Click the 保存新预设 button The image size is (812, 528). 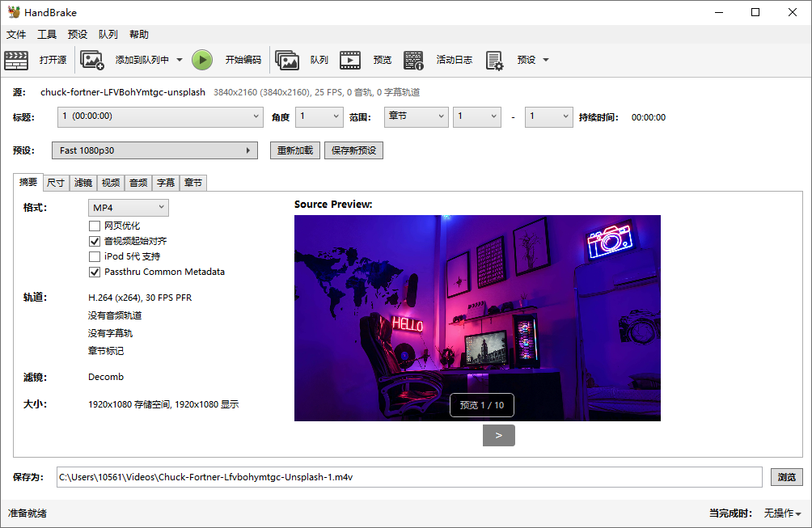353,150
